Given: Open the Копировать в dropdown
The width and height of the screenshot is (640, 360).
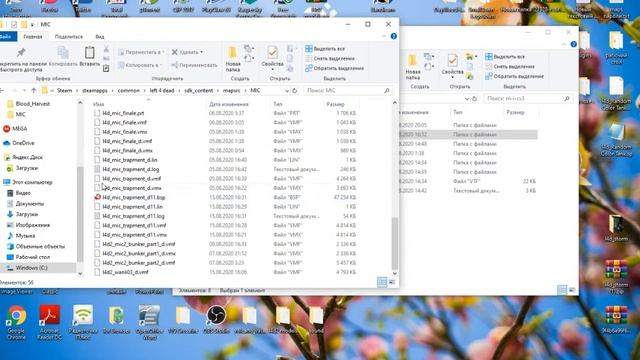Looking at the screenshot, I should tap(140, 65).
